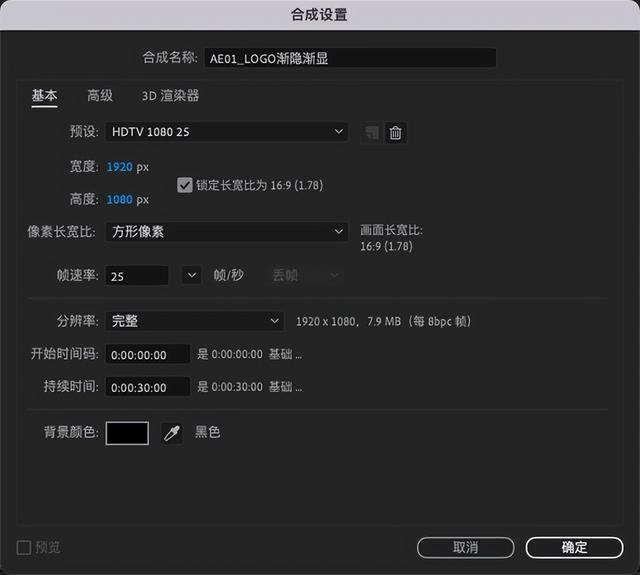The image size is (640, 575).
Task: Click the 确定 confirm button
Action: [x=574, y=547]
